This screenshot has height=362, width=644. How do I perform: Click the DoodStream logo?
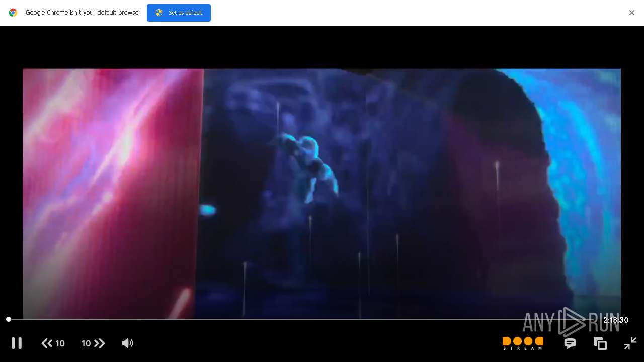point(523,343)
